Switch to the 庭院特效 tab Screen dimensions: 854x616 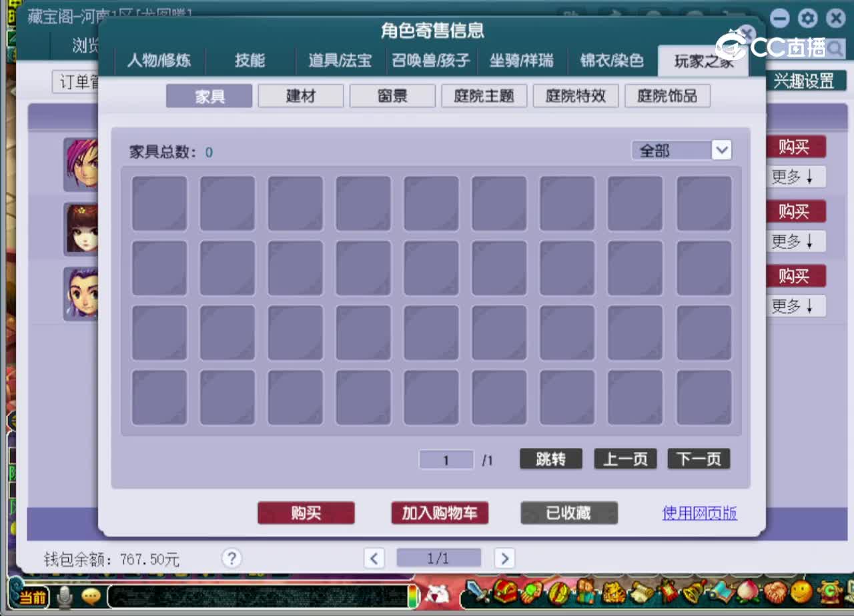point(575,95)
